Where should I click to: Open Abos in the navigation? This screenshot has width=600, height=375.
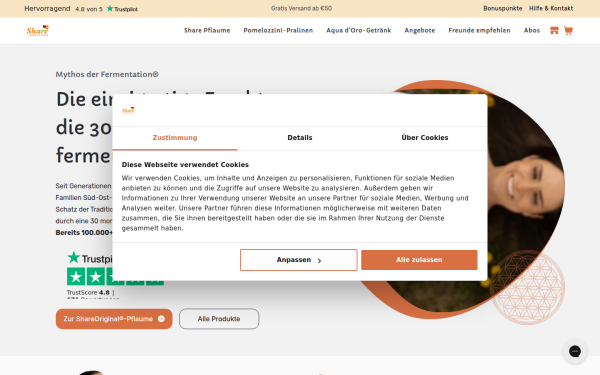click(x=532, y=31)
